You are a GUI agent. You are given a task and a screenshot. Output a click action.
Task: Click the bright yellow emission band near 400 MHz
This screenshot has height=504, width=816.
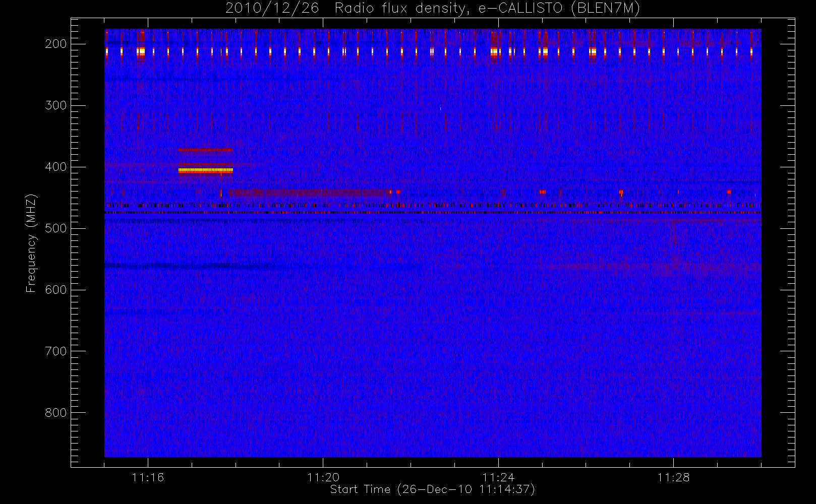tap(206, 170)
